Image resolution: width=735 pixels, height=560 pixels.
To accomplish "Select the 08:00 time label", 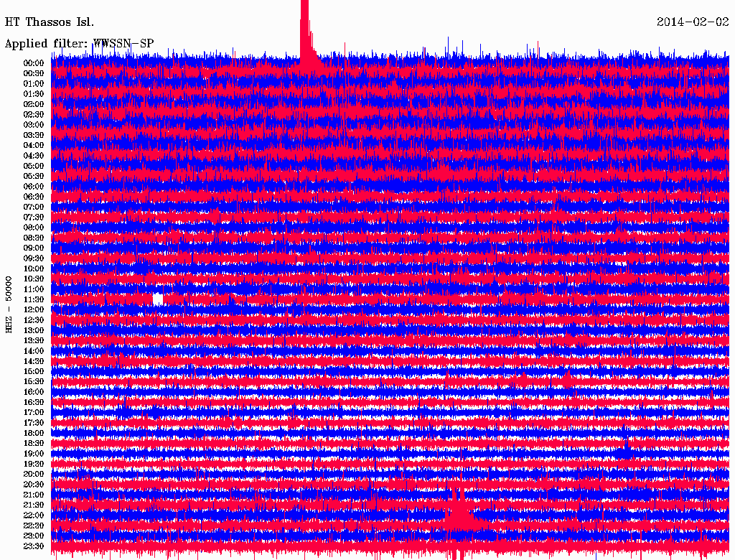I will click(x=33, y=228).
